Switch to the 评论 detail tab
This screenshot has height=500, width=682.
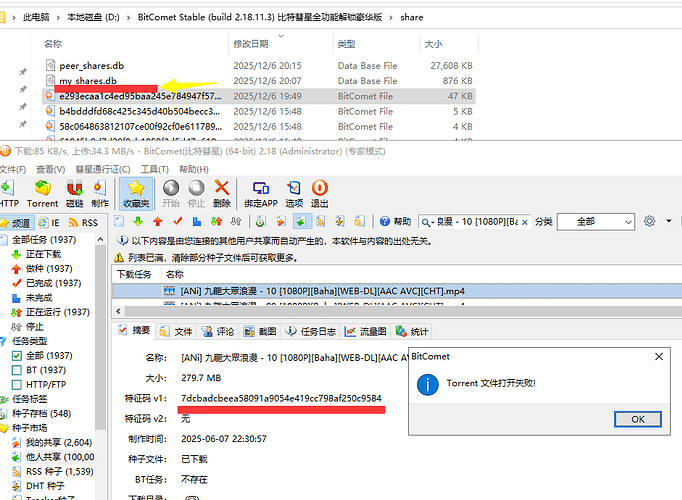click(x=218, y=332)
